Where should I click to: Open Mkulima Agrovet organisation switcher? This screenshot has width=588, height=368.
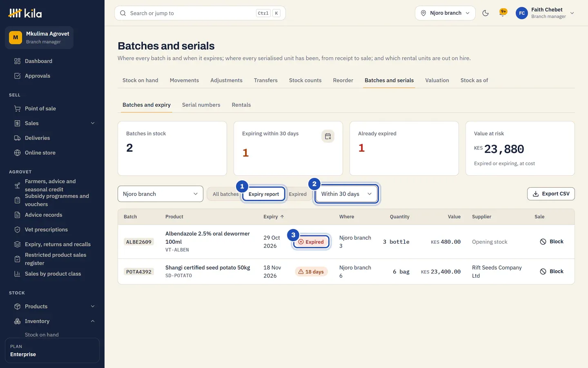[39, 38]
